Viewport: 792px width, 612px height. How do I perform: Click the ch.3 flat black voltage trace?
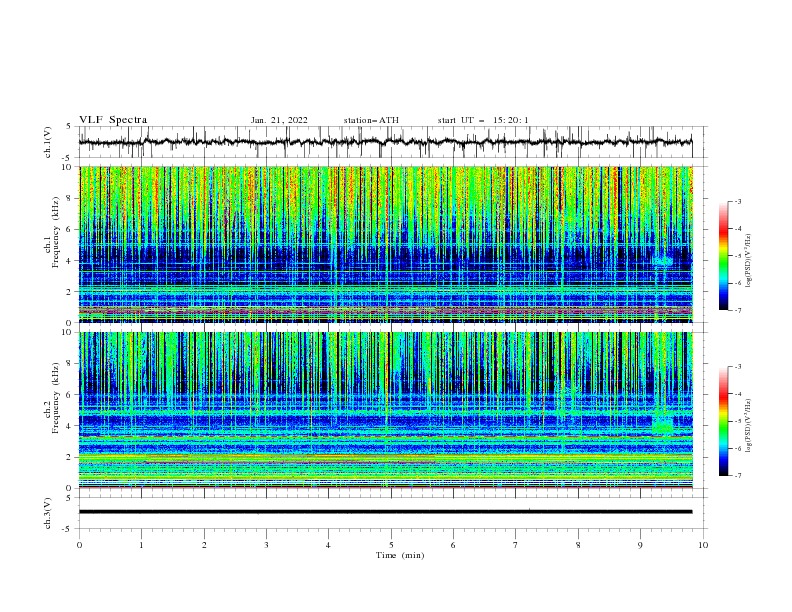coord(385,512)
